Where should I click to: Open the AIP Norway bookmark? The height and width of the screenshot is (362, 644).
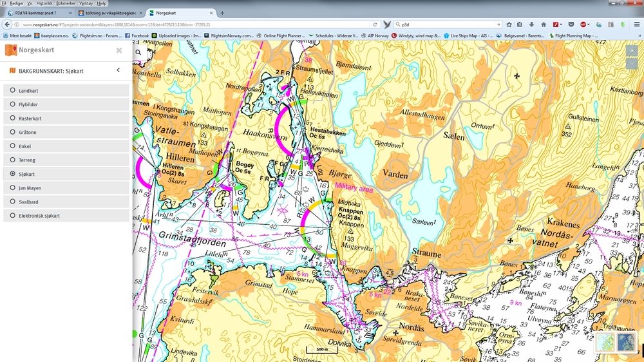point(375,35)
